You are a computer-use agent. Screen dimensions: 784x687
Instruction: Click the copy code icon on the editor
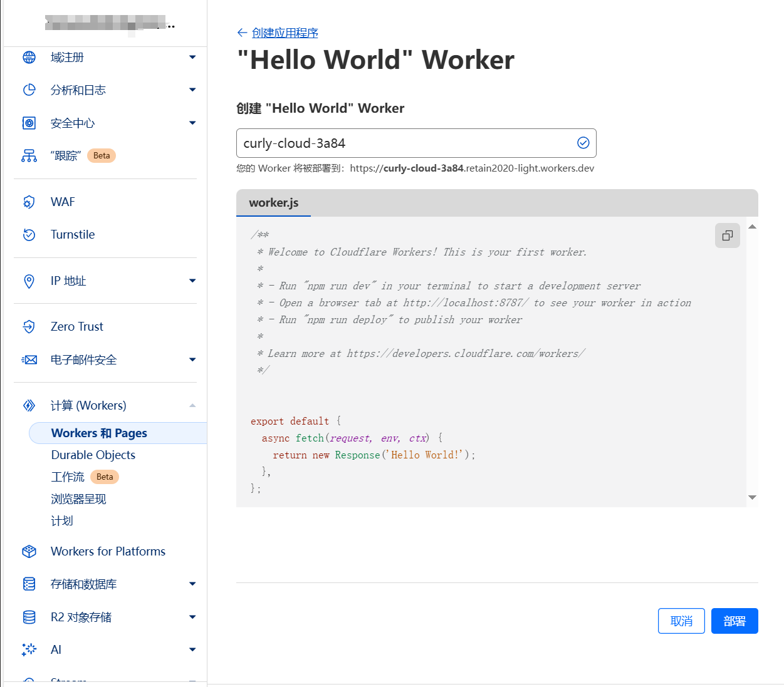coord(727,235)
